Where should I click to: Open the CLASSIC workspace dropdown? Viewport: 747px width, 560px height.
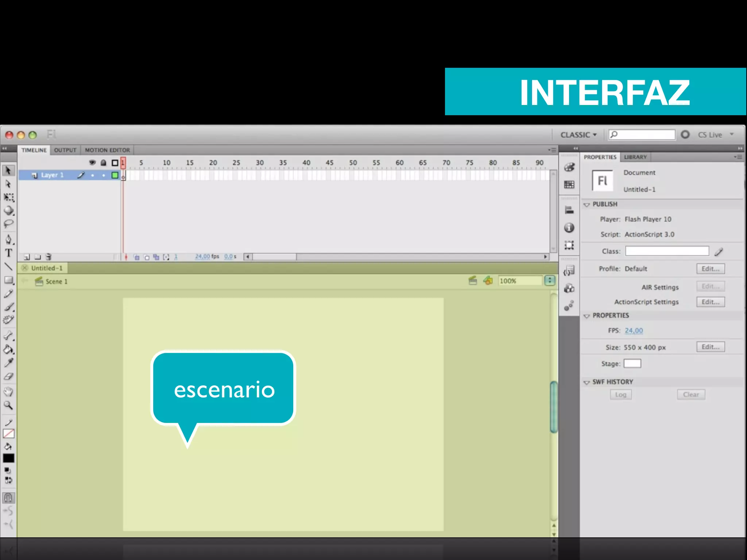click(578, 135)
